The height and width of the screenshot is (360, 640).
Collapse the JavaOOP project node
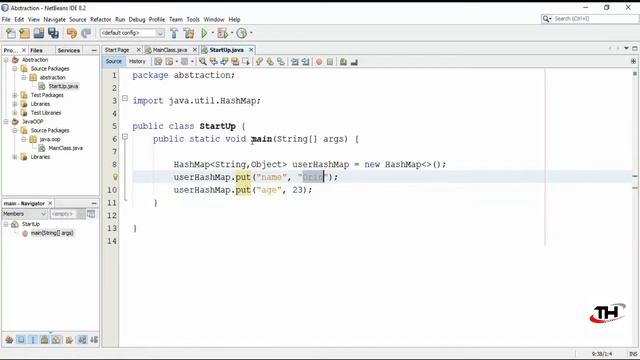[6, 122]
